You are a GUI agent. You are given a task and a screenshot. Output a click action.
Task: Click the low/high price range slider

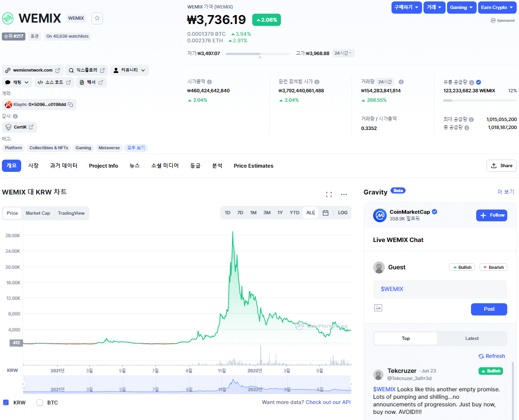click(257, 54)
